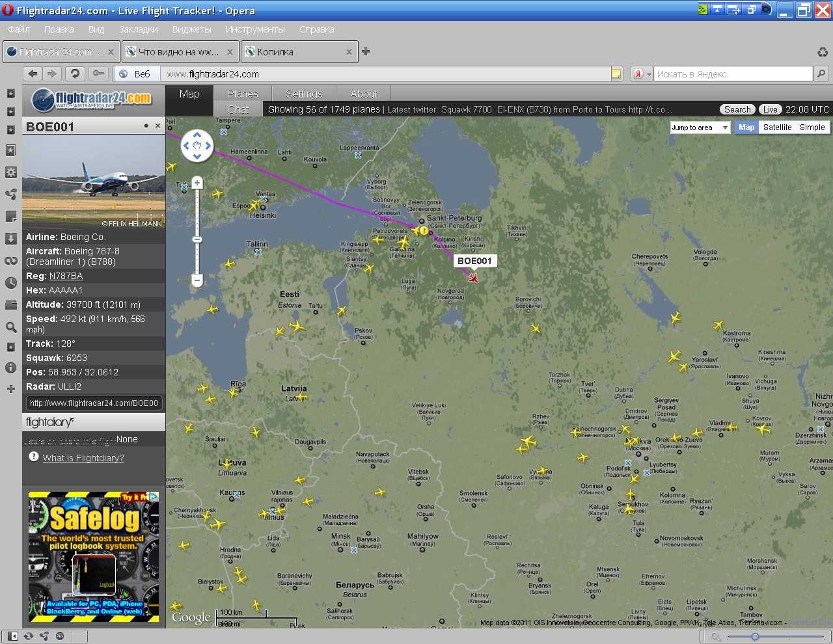Click the Search button on map bar

click(737, 109)
